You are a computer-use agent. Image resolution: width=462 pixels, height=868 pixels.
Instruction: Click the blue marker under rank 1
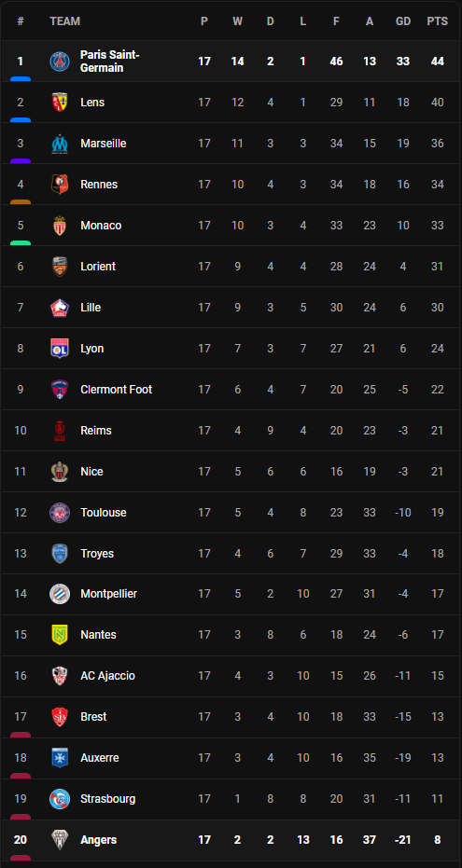click(21, 79)
